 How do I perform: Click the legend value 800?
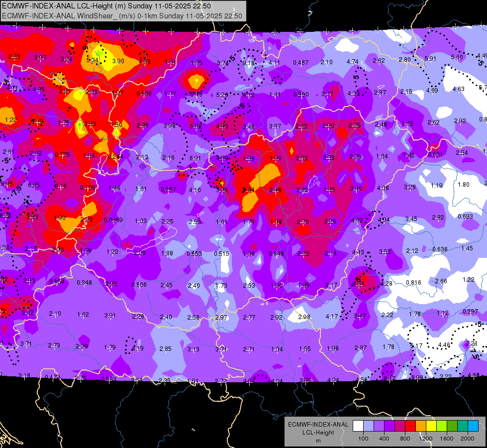coord(405,439)
